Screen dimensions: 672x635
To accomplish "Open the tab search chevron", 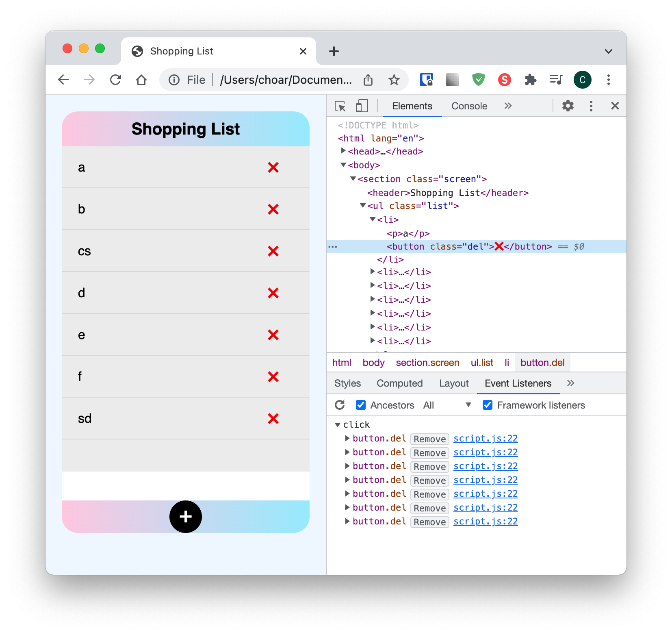I will 609,51.
